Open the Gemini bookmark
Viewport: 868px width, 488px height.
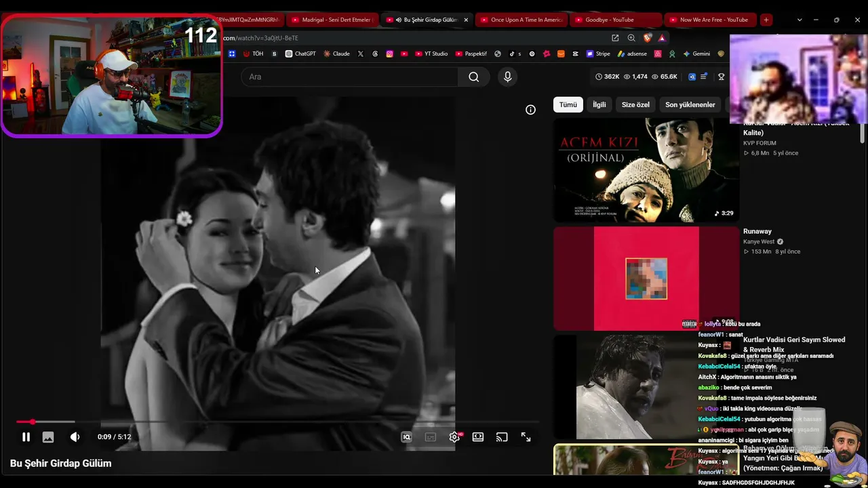[696, 54]
